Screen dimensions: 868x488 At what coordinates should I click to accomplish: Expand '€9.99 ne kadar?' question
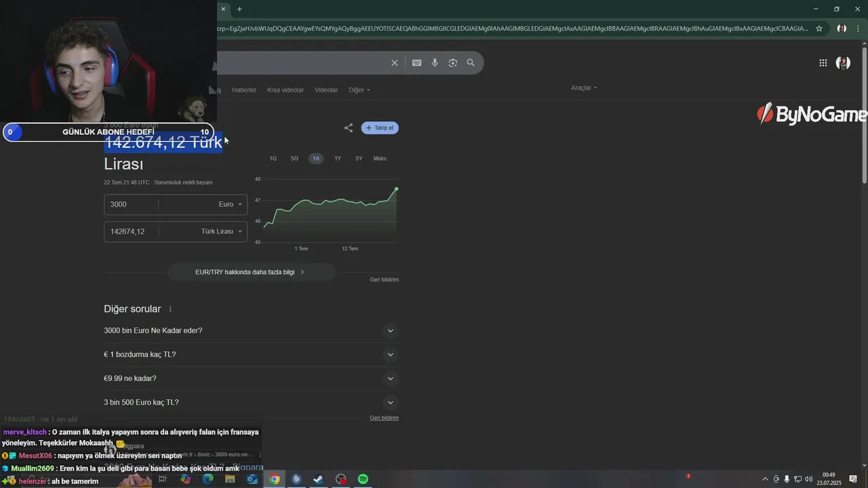coord(251,378)
